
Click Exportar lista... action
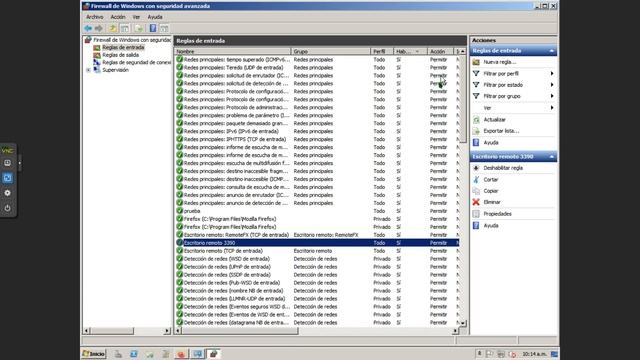click(x=501, y=131)
